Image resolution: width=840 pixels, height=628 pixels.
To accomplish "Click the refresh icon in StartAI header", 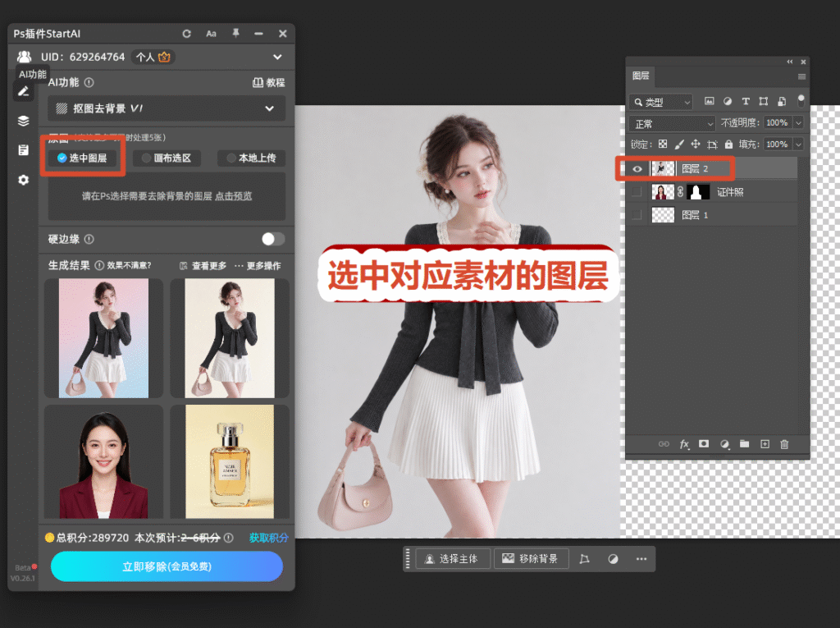I will pyautogui.click(x=186, y=34).
